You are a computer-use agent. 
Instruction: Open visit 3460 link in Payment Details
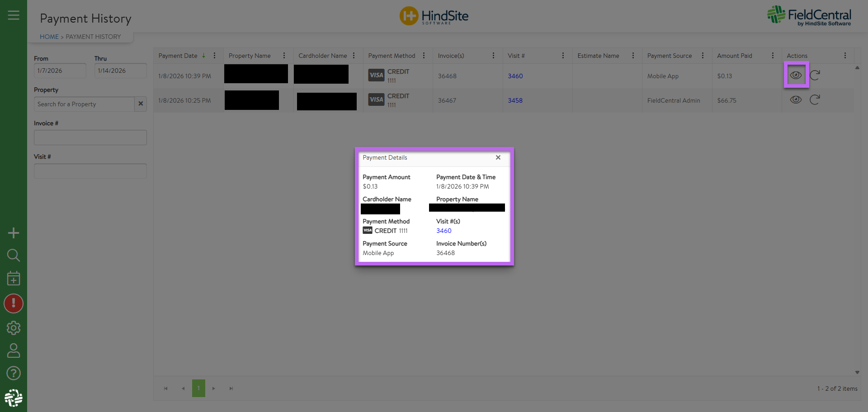point(443,231)
